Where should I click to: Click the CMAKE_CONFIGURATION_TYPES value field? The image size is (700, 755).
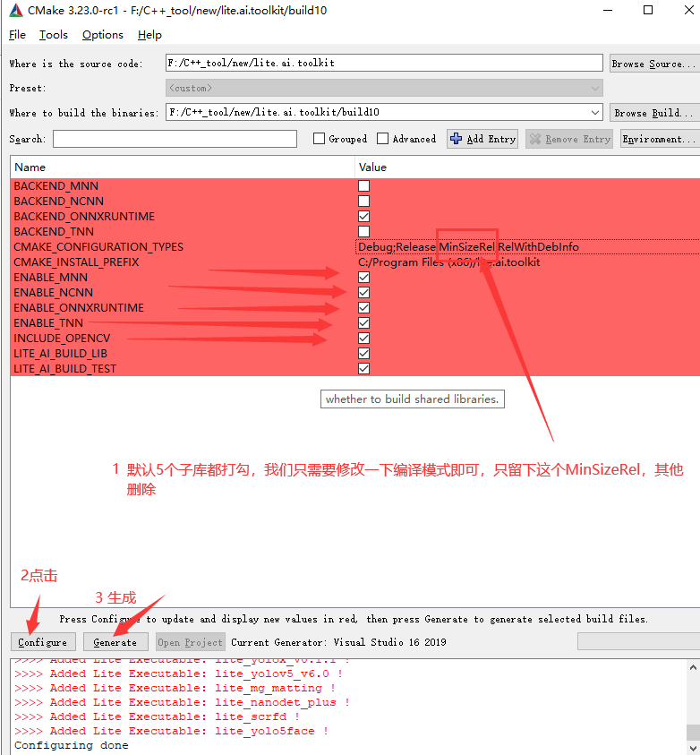[x=527, y=246]
